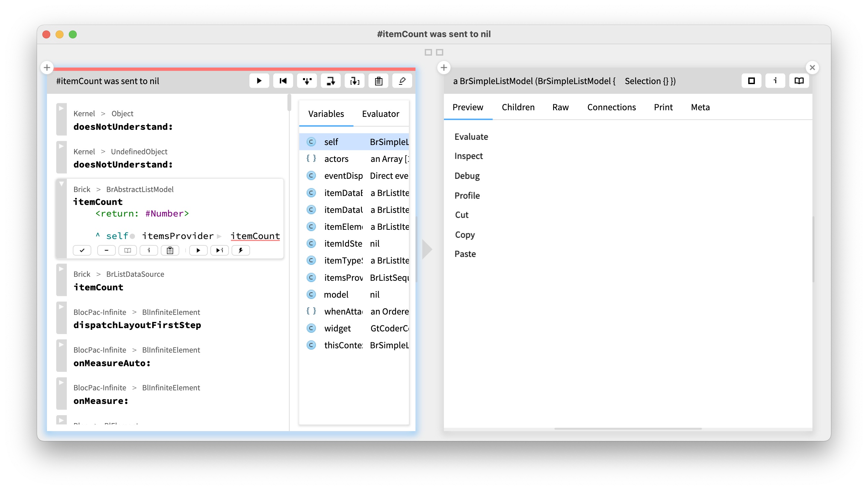
Task: Choose Debug from the preview list
Action: [467, 175]
